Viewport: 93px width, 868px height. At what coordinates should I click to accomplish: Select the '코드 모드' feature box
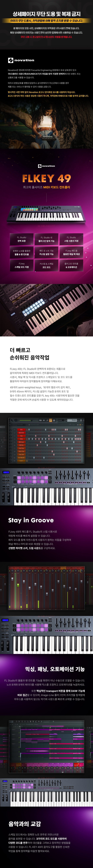coord(46,265)
